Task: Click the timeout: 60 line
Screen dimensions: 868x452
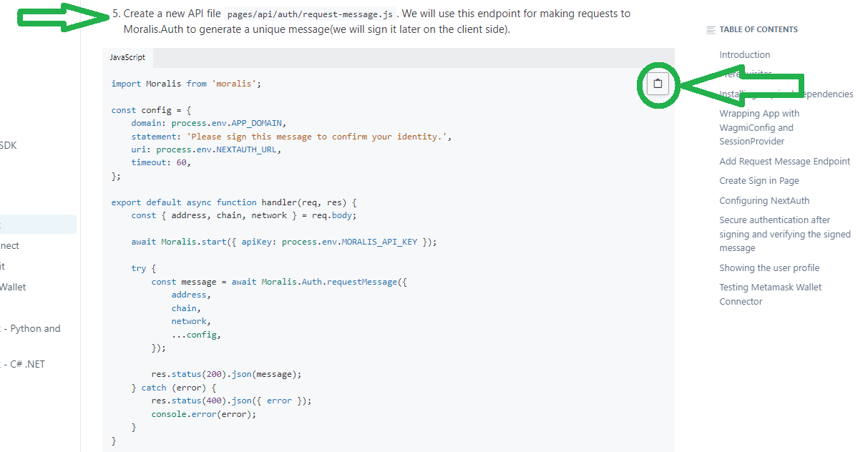Action: click(161, 162)
